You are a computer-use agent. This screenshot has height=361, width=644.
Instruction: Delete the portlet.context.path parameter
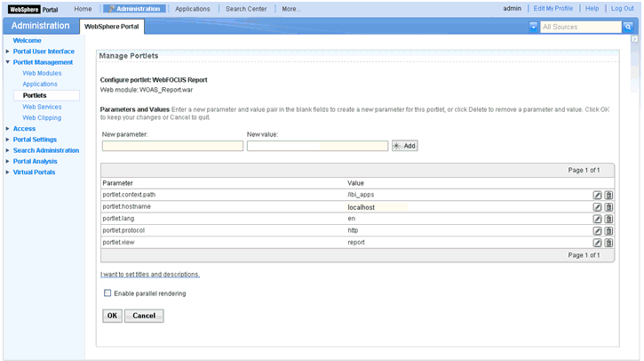(x=609, y=195)
